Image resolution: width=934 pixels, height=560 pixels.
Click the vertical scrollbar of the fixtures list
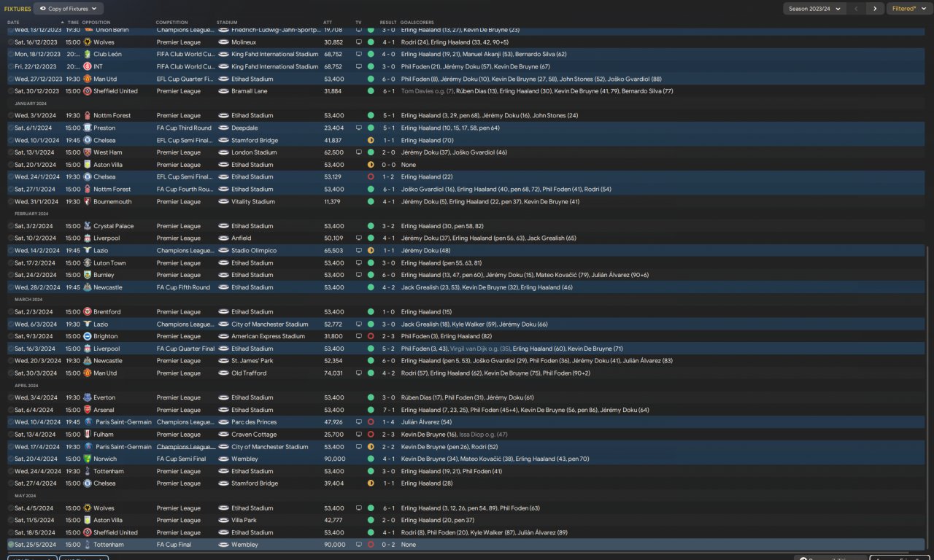(929, 396)
